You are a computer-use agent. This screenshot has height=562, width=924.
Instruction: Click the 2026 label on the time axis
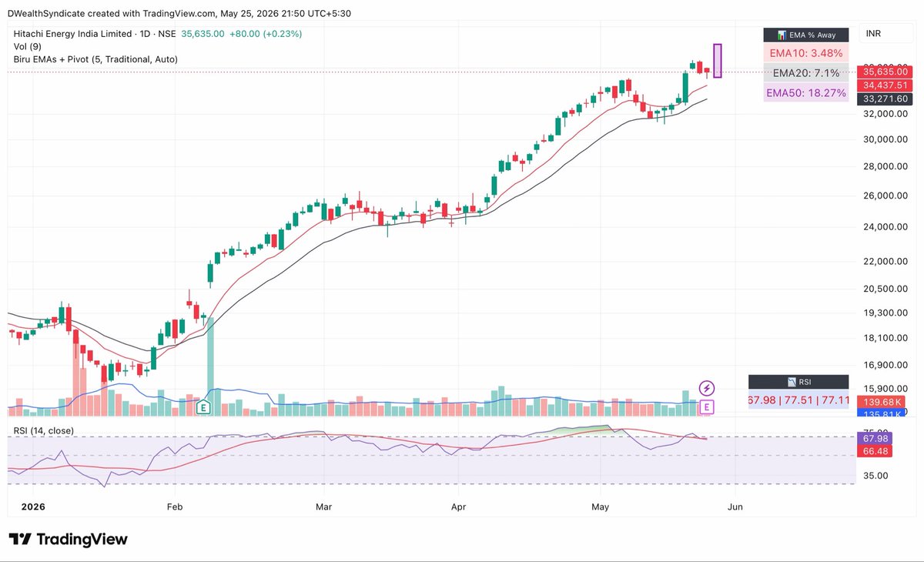click(x=32, y=507)
